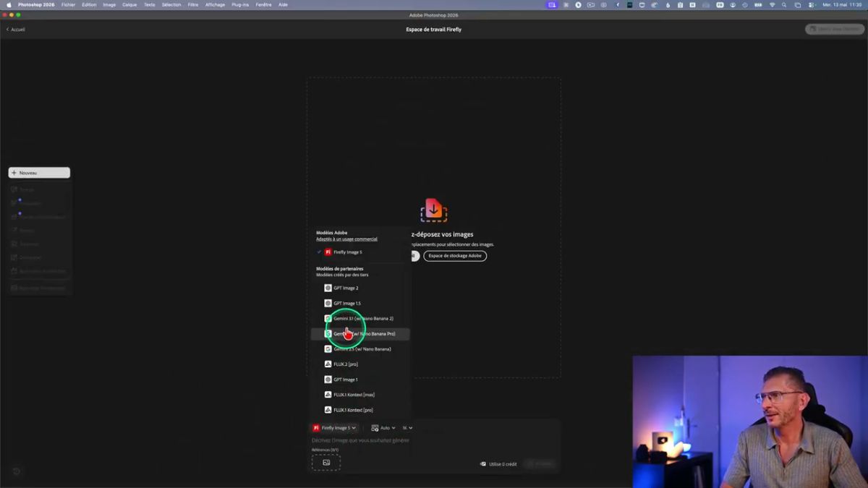Click 'Modèles de partenaires' heading text
The height and width of the screenshot is (488, 868).
pyautogui.click(x=340, y=269)
